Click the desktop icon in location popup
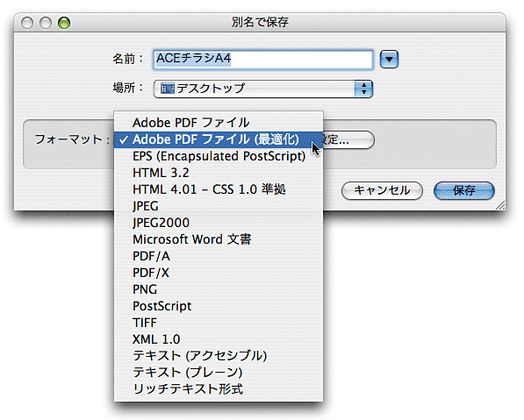 click(x=168, y=89)
